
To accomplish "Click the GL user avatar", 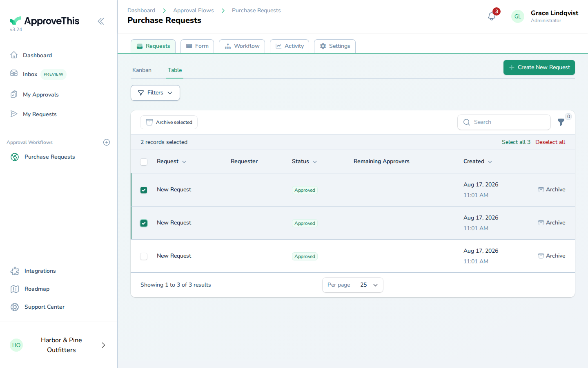I will point(518,16).
